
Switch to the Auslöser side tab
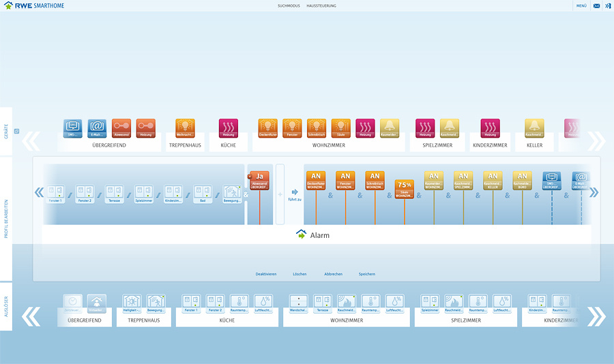click(6, 307)
